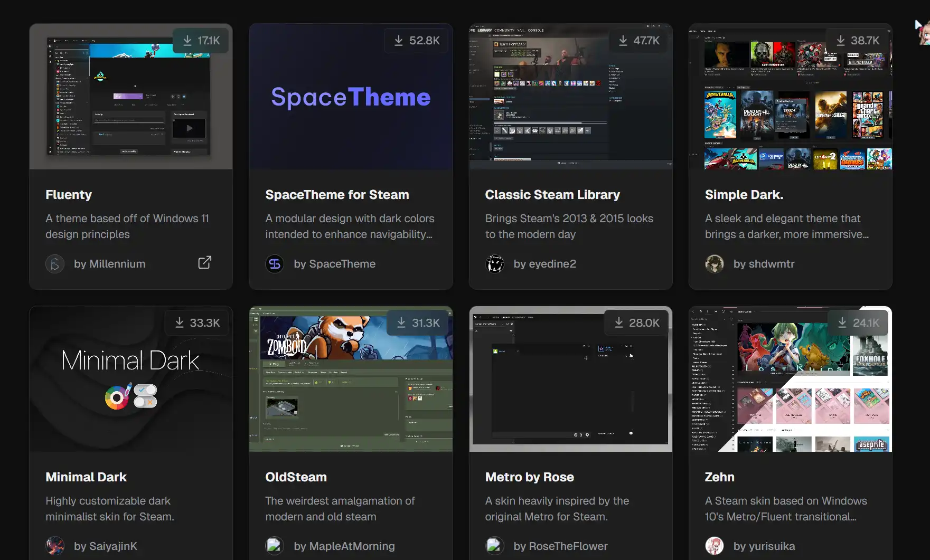
Task: Click 'A skin heavily inspired by the' description
Action: coord(557,509)
